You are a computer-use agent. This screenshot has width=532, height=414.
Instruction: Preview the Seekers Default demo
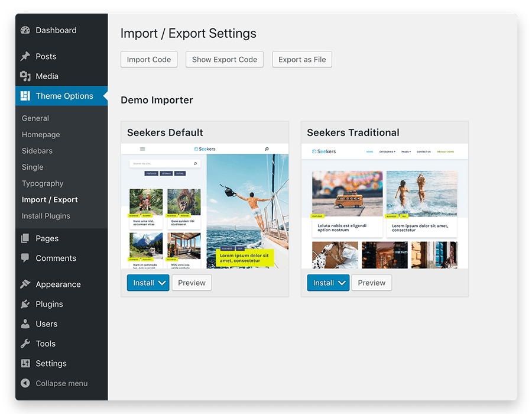[192, 283]
